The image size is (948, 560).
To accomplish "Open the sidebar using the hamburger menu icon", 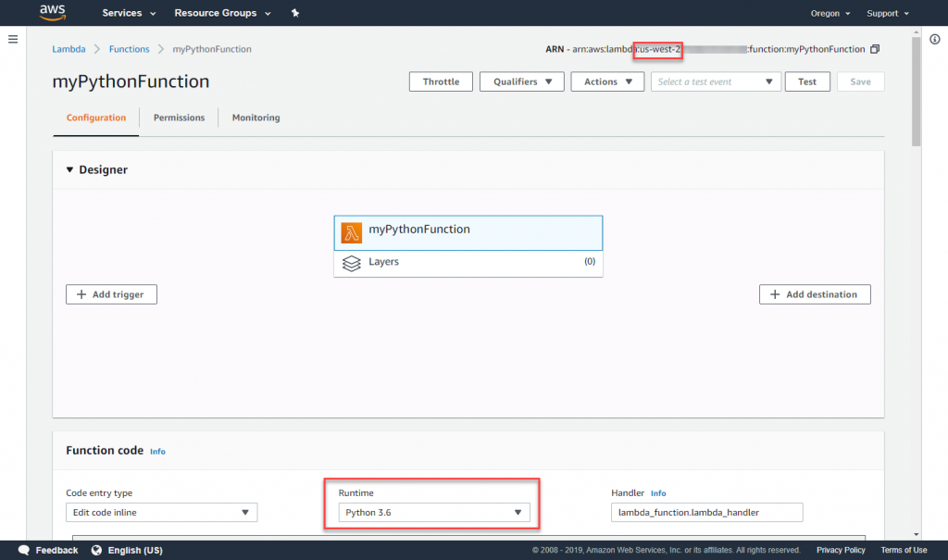I will 13,39.
